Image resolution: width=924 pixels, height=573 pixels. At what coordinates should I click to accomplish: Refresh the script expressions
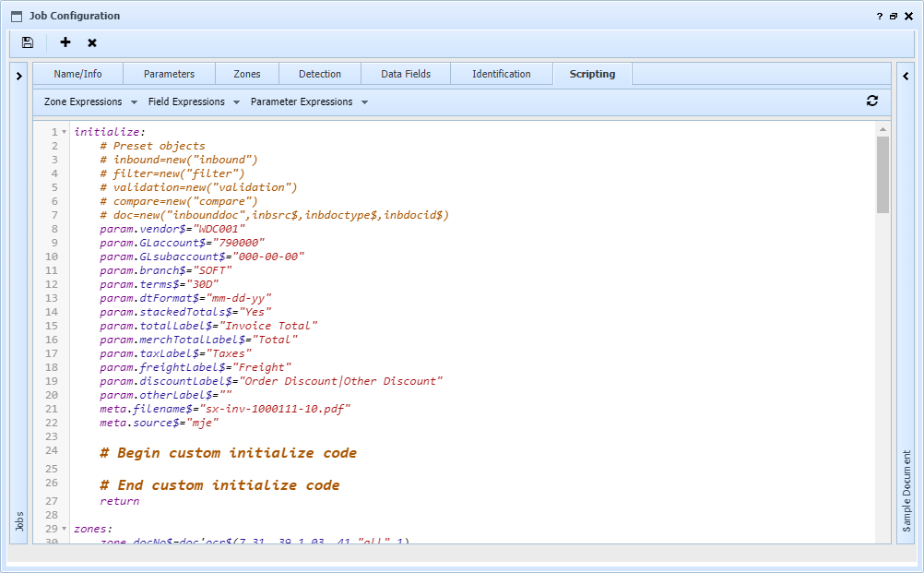(872, 101)
